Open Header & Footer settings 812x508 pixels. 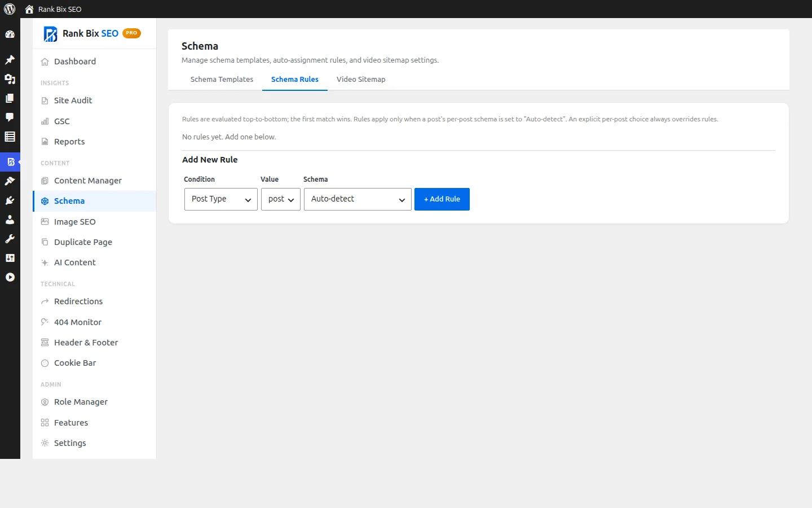(95, 343)
